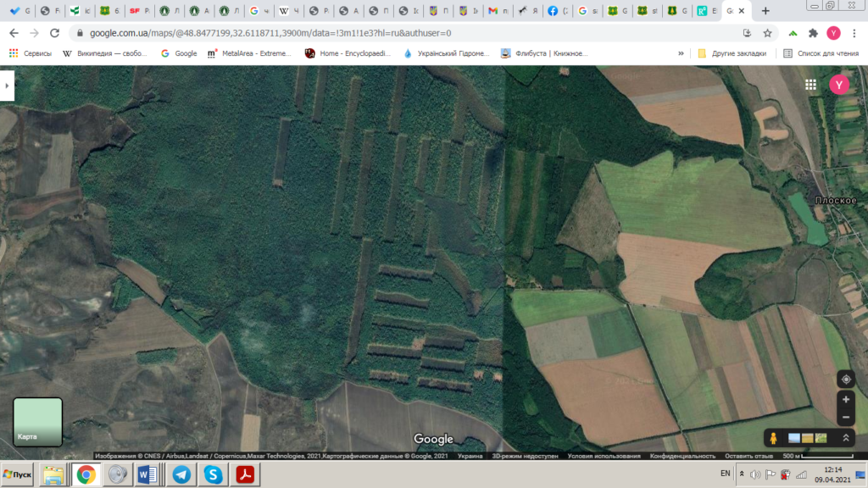The image size is (868, 488).
Task: Pick up the Street View pegman
Action: coord(775,438)
